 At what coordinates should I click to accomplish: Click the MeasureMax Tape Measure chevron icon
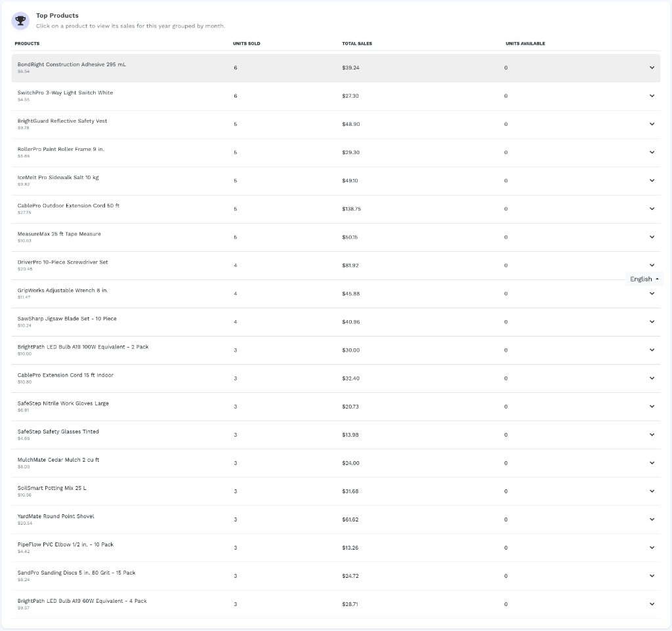pos(652,237)
